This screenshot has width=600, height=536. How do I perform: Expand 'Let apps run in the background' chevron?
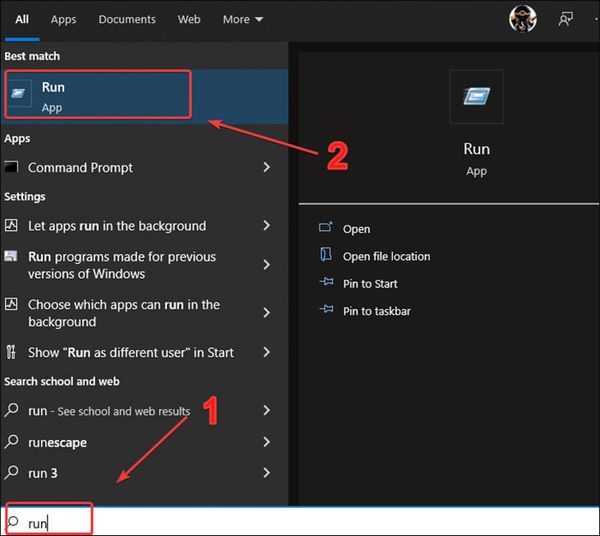pyautogui.click(x=266, y=226)
